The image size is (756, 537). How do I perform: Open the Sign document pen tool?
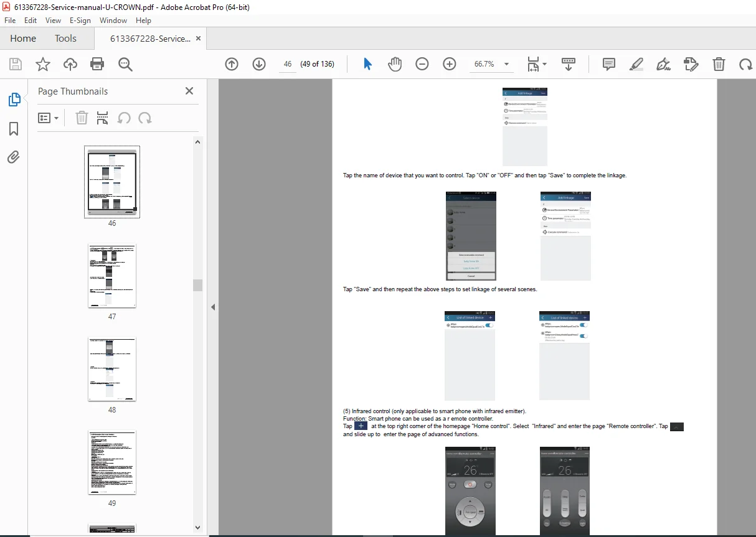pos(664,64)
